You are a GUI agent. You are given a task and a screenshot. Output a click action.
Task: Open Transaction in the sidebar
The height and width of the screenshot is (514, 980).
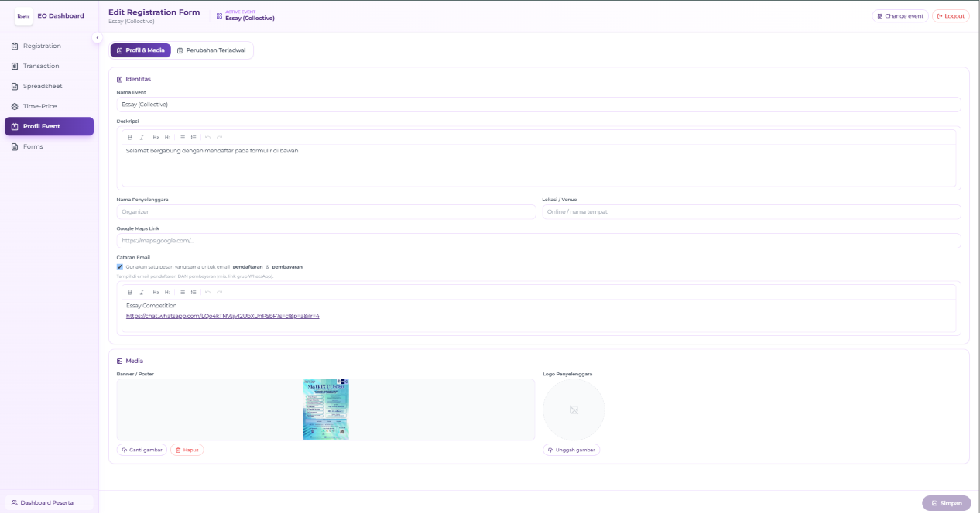pos(49,66)
